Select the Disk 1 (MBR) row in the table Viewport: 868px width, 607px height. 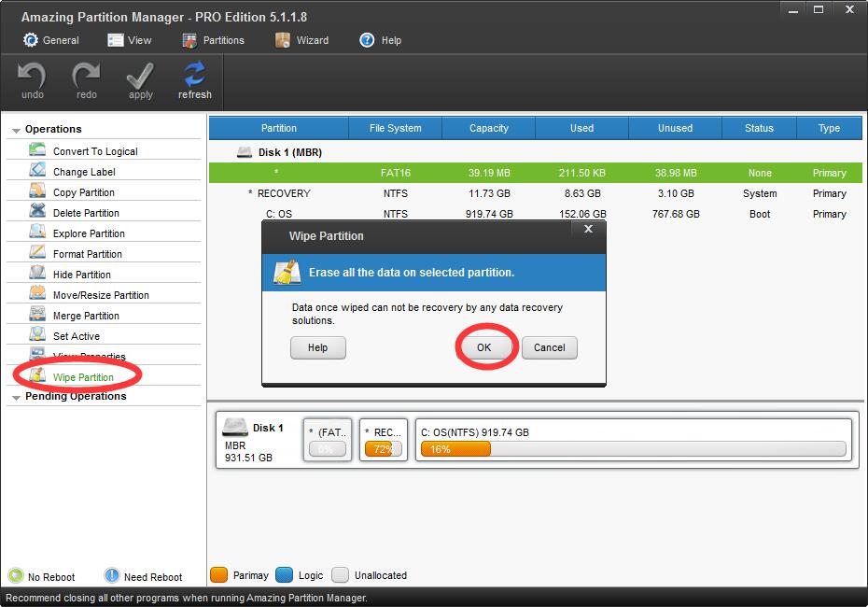click(536, 152)
